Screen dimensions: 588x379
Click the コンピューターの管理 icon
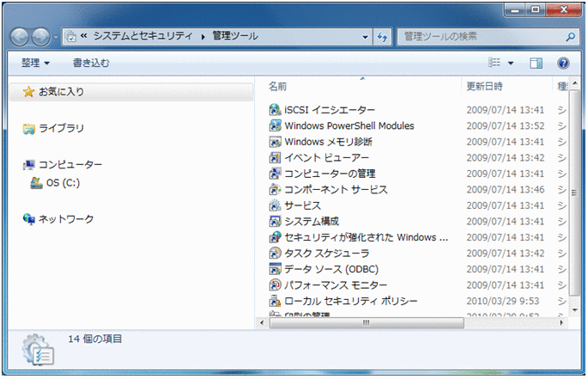click(x=275, y=174)
